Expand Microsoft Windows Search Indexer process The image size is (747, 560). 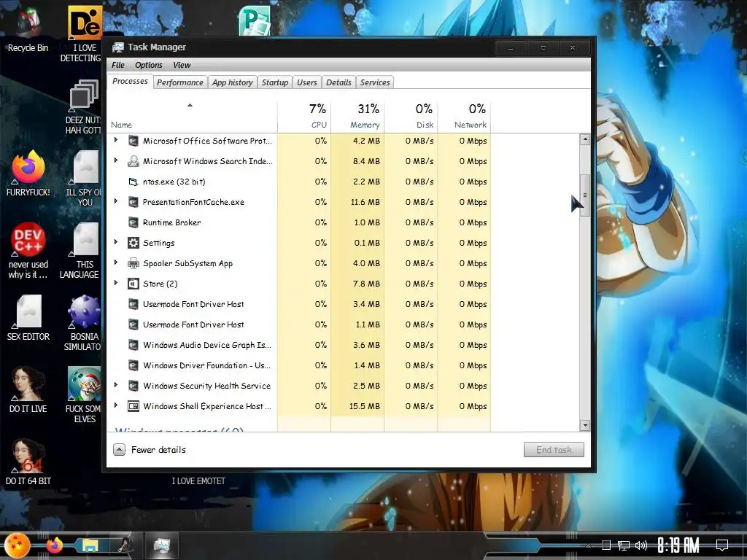[x=116, y=160]
